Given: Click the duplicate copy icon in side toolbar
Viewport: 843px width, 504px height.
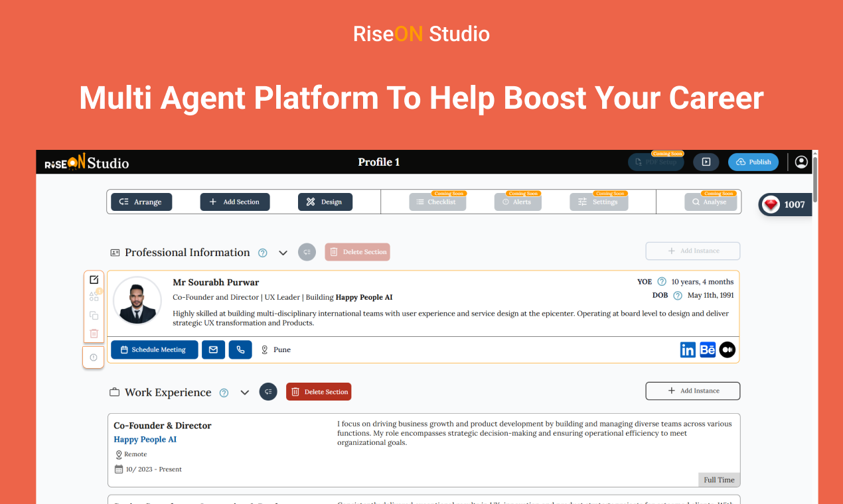Looking at the screenshot, I should (94, 315).
